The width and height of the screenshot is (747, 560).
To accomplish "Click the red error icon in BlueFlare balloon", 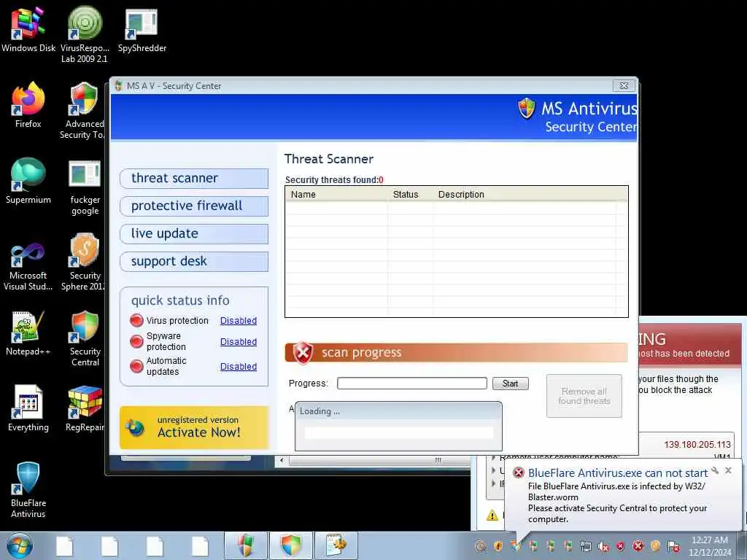I will tap(519, 472).
